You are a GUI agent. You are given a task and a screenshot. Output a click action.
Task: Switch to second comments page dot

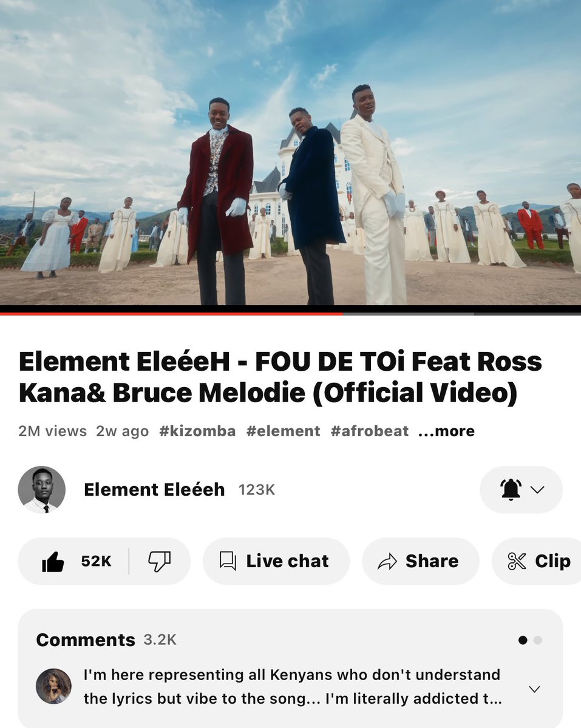pos(538,640)
